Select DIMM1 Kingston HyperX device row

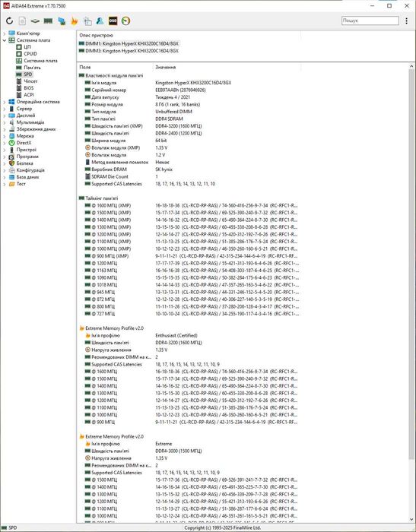[x=129, y=44]
